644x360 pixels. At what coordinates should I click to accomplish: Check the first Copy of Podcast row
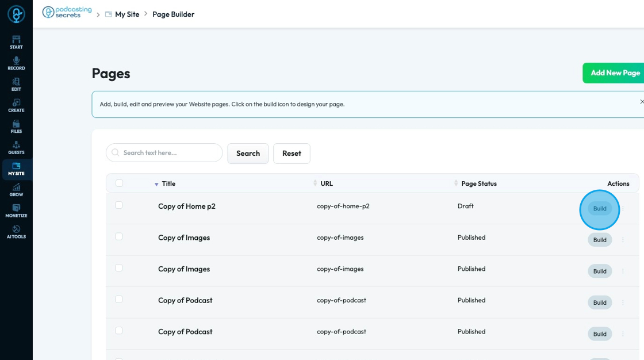[x=119, y=300]
